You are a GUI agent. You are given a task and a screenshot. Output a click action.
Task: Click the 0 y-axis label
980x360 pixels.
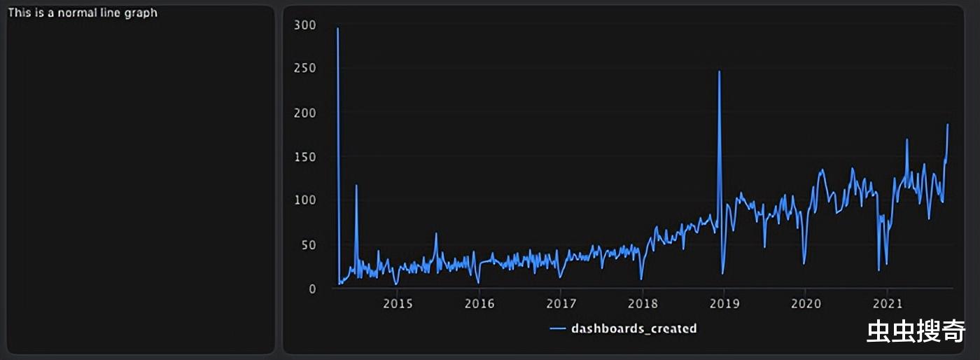tap(313, 289)
